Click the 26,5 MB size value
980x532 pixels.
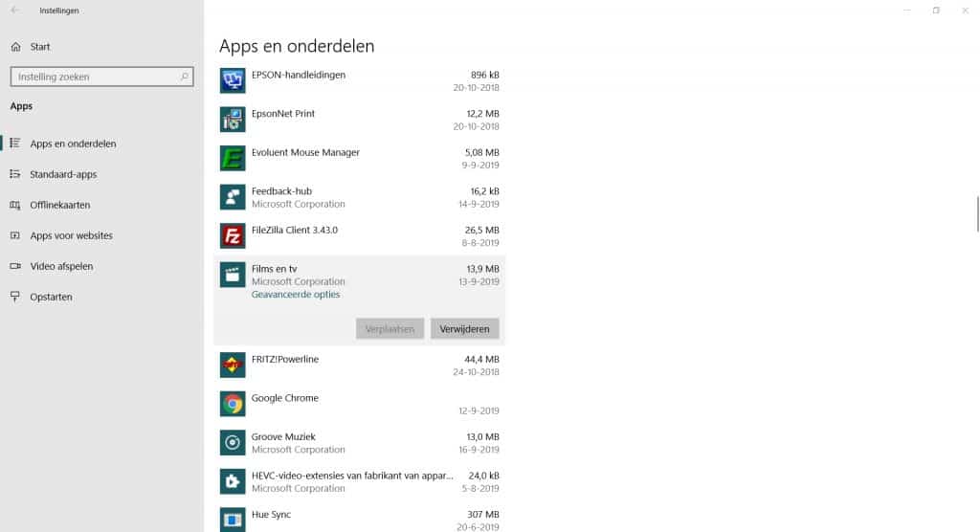click(482, 230)
